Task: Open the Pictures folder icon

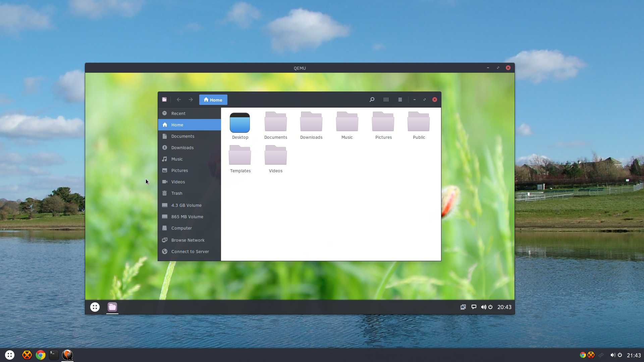Action: 383,122
